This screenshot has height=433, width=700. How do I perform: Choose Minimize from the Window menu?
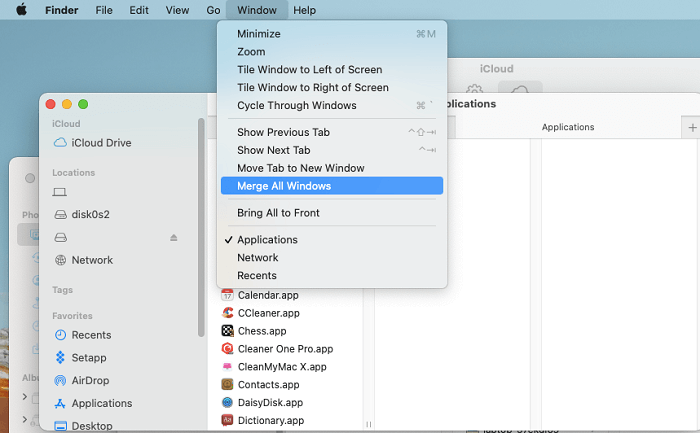click(x=332, y=34)
